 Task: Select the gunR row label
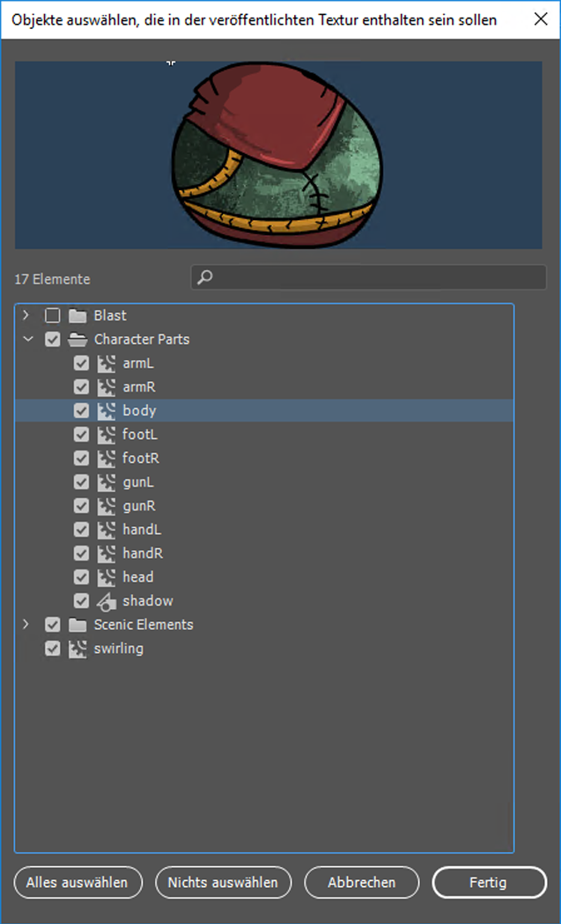pyautogui.click(x=139, y=506)
